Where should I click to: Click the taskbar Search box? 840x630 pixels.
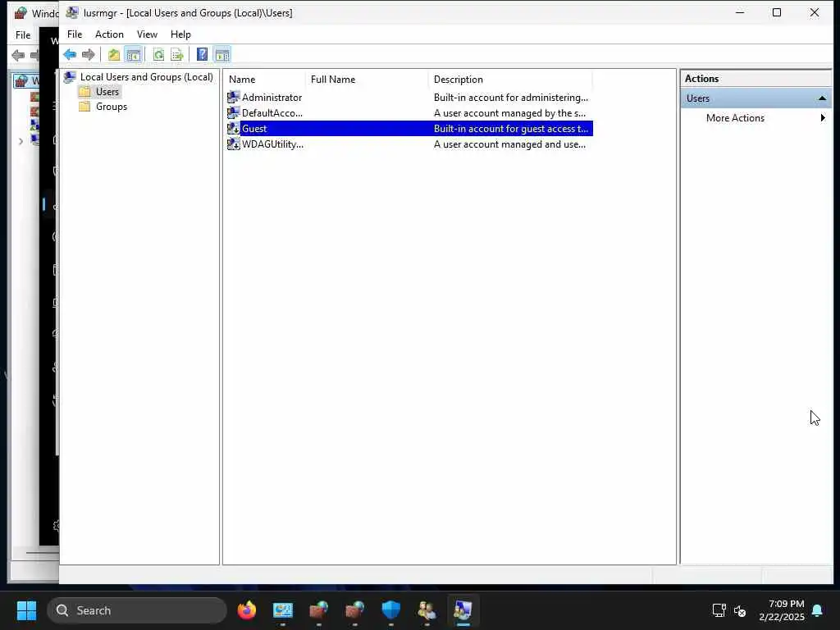137,610
